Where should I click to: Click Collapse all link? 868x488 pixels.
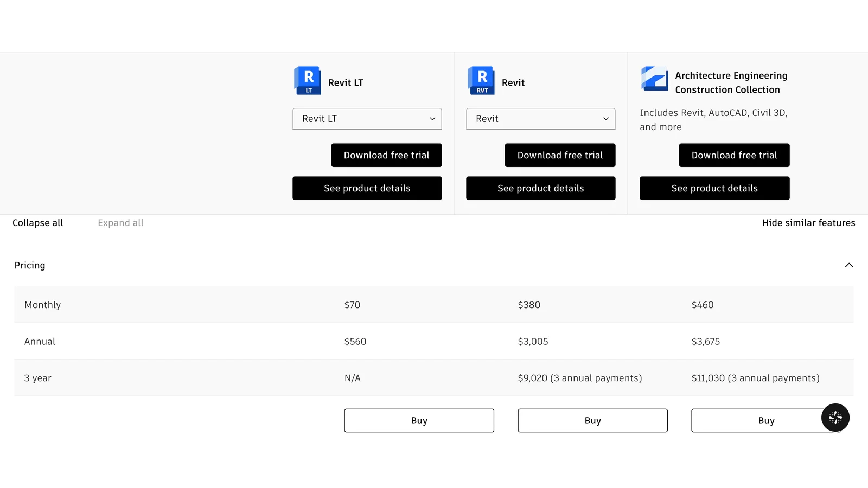[x=38, y=223]
